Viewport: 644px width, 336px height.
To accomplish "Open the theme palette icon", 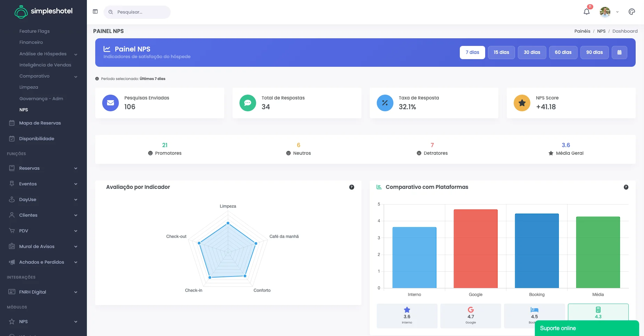I will [632, 11].
